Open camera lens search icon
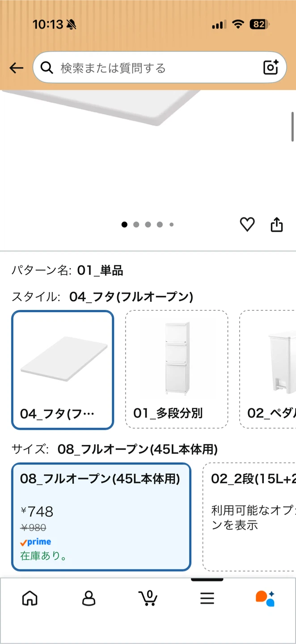 point(271,68)
